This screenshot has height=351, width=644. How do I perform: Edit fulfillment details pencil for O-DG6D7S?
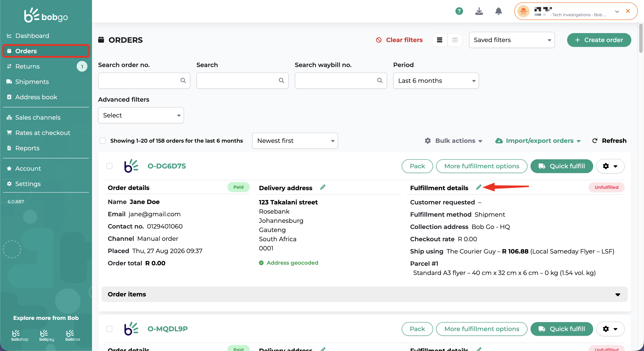[478, 187]
